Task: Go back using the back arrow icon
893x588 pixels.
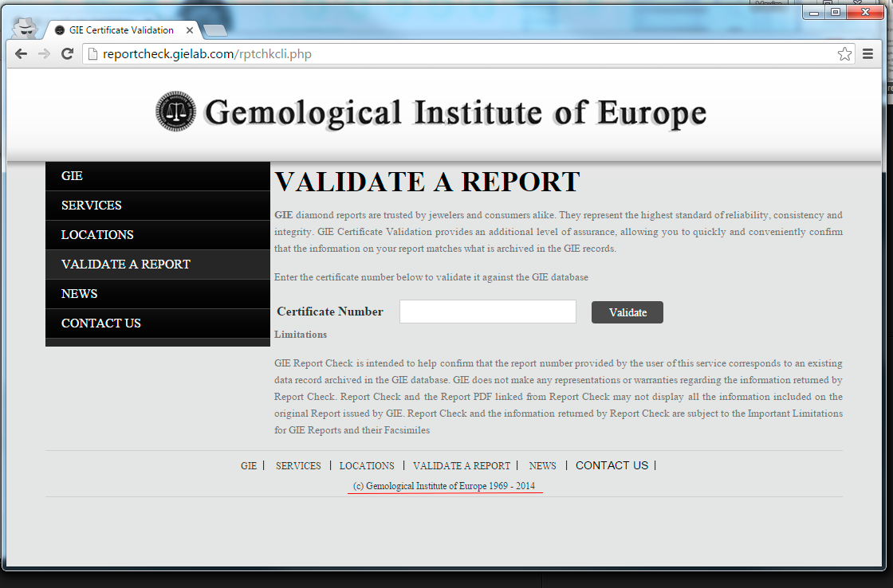Action: [x=21, y=53]
